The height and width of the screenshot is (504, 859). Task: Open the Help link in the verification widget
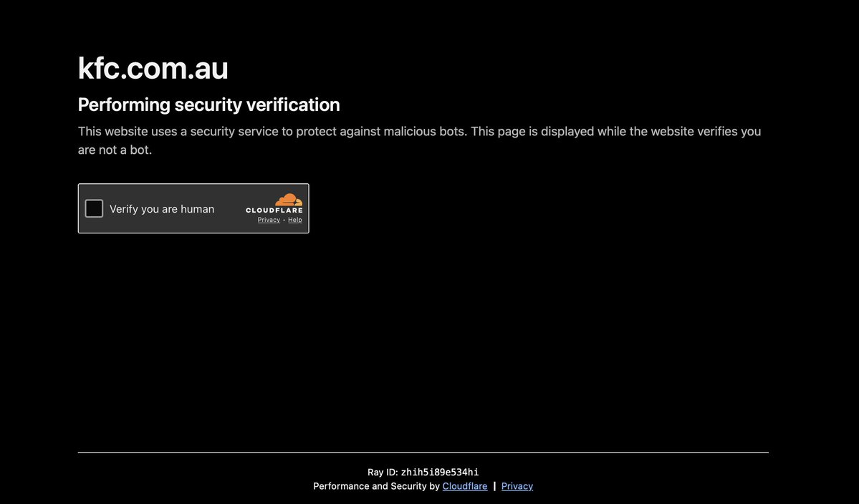point(294,220)
